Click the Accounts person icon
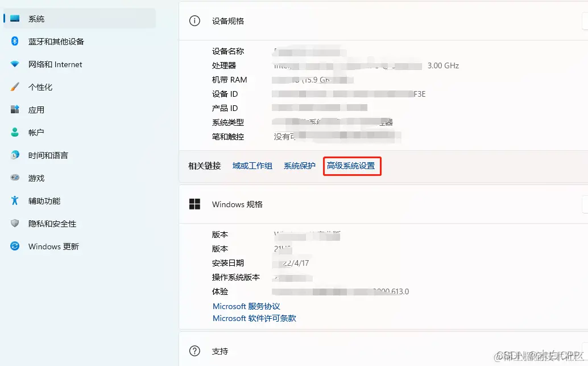Screen dimensions: 588x366 click(x=15, y=132)
